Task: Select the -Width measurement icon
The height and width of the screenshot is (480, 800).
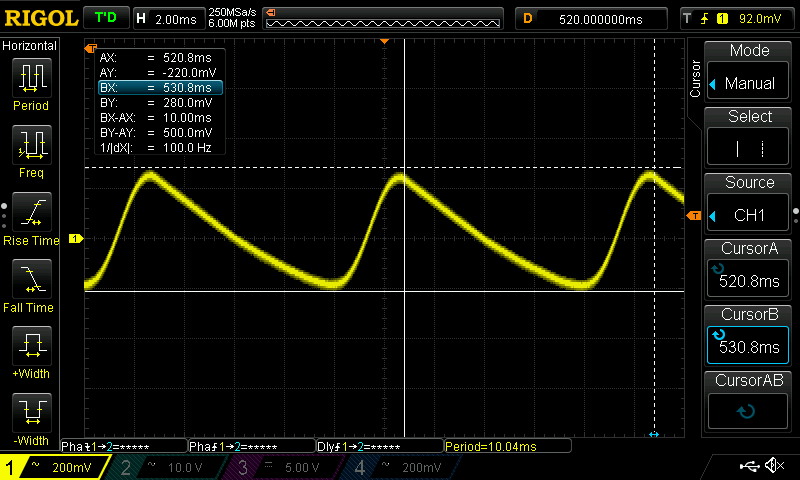Action: (32, 413)
